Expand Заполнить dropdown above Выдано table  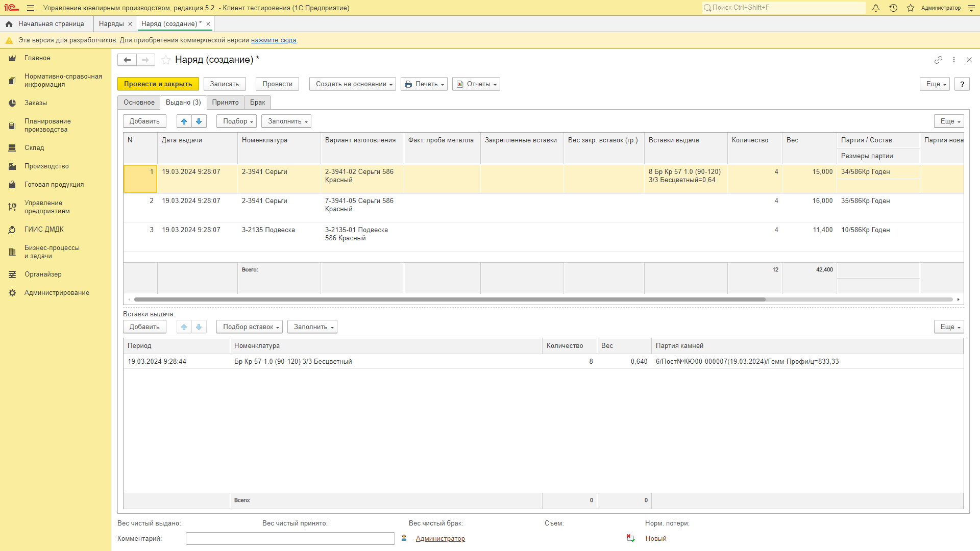click(x=286, y=121)
